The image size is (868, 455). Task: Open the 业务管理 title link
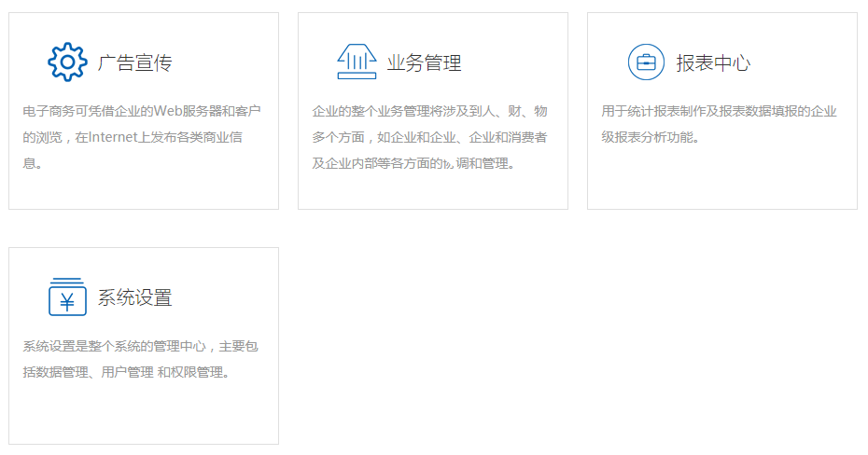pos(425,63)
